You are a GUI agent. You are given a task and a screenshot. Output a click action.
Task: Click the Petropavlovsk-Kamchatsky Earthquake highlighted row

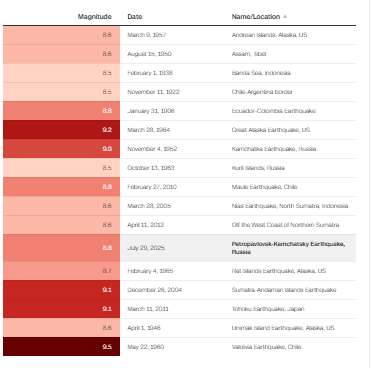179,248
